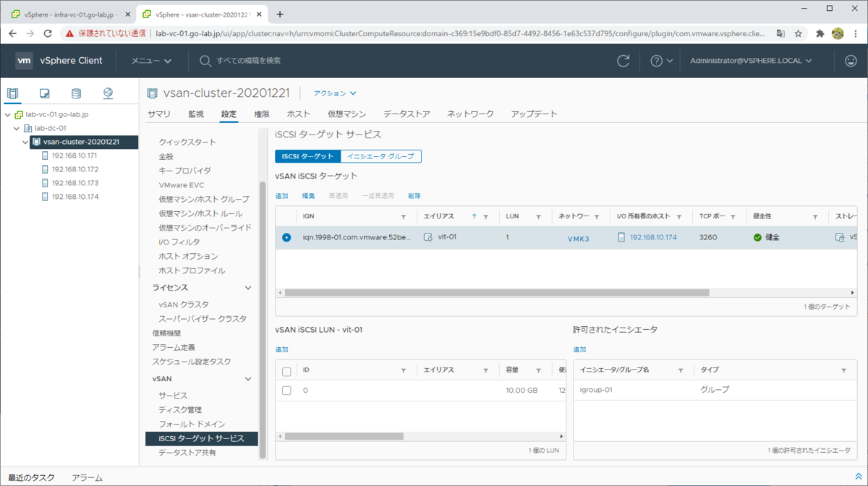Reload the browser page
This screenshot has height=486, width=868.
pyautogui.click(x=48, y=33)
